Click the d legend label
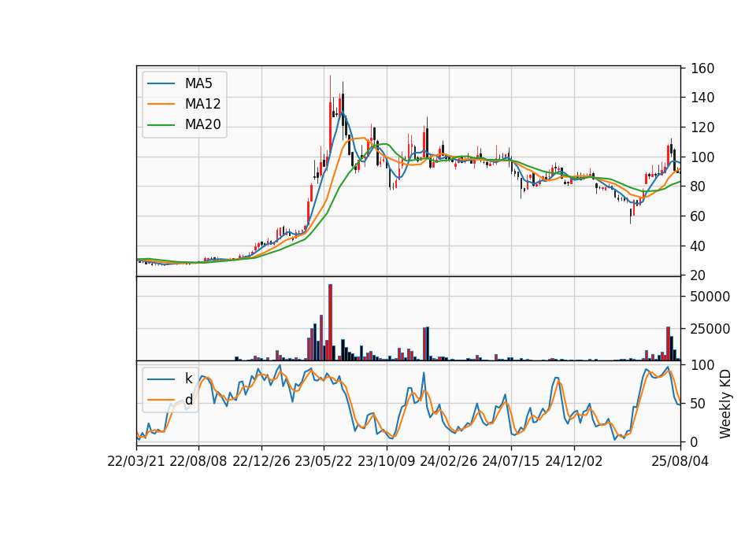 tap(188, 400)
